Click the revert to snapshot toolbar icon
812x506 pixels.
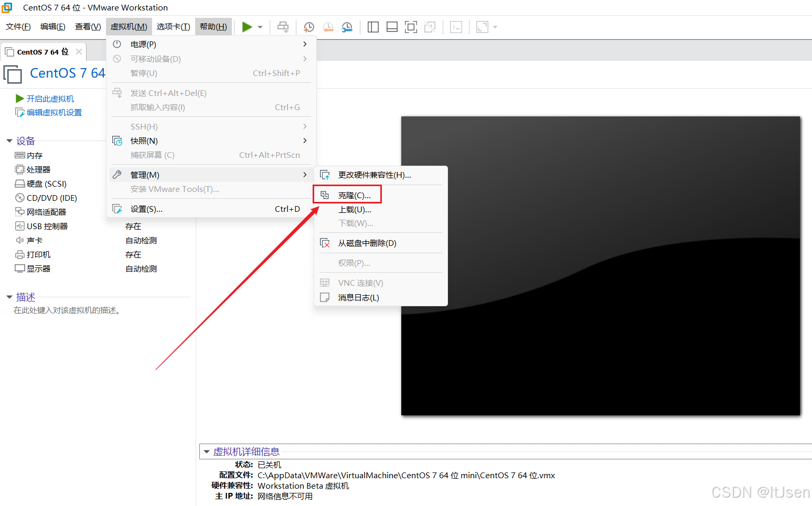(x=328, y=27)
